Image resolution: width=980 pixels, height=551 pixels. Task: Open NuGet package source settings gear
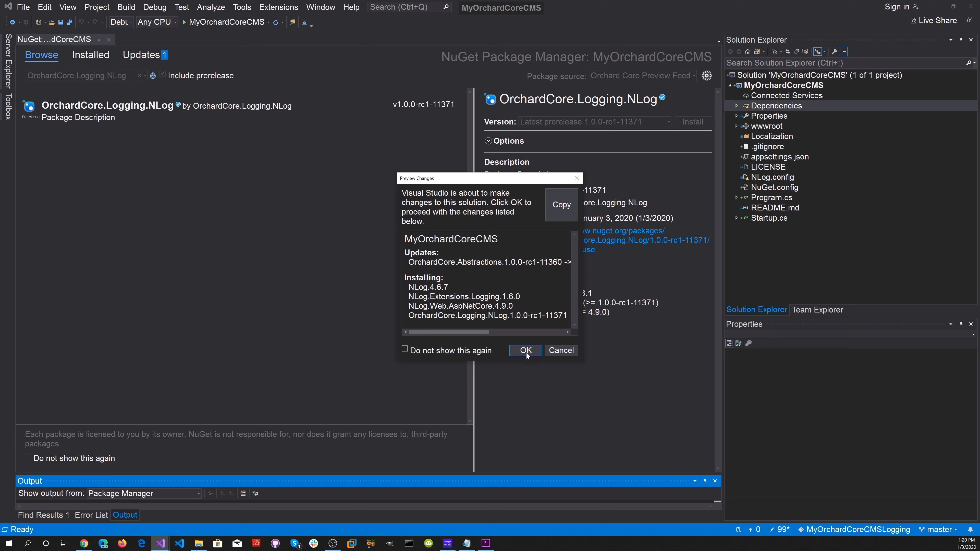coord(706,75)
